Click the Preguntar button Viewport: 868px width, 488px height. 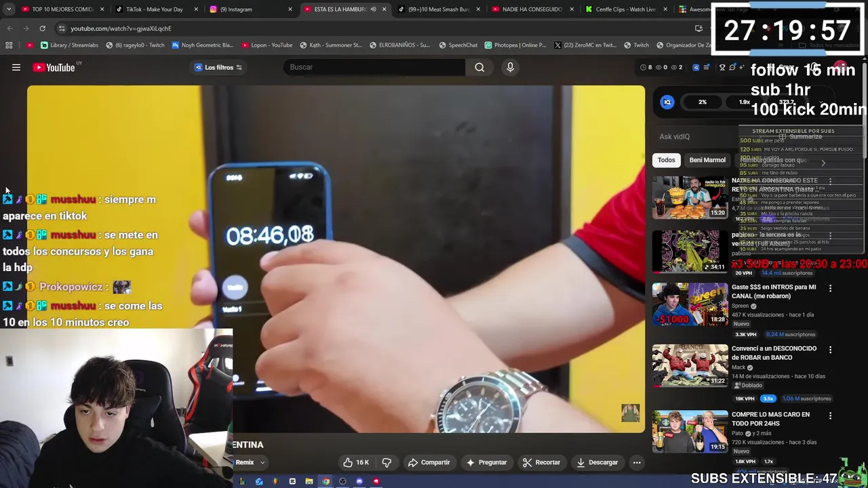tap(486, 462)
